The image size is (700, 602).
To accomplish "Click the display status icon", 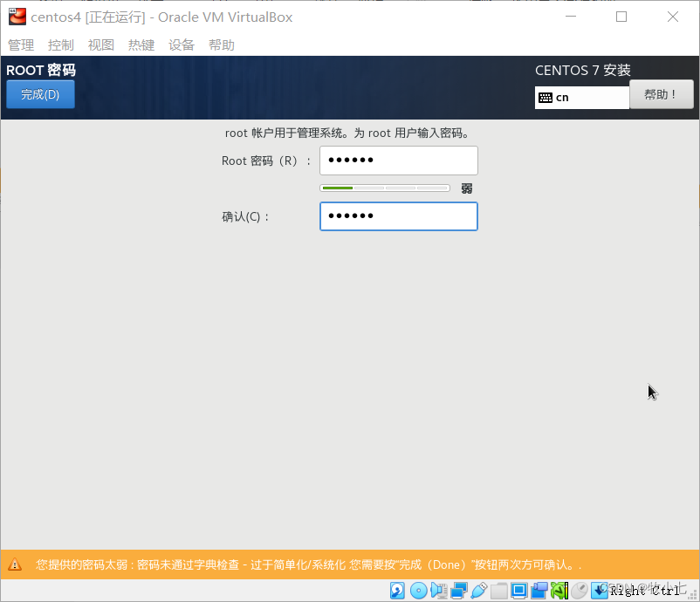I will pyautogui.click(x=518, y=591).
